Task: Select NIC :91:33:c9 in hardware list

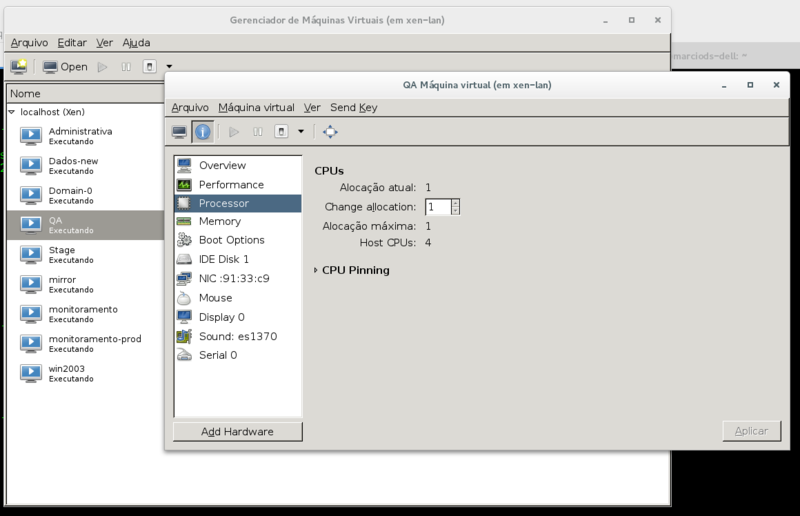Action: [x=238, y=278]
